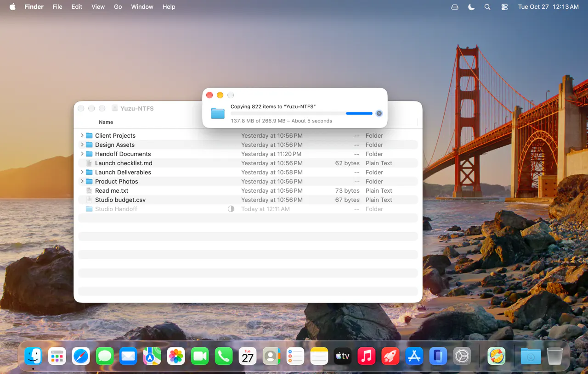Open Spotlight search in the menu bar
588x374 pixels.
487,7
